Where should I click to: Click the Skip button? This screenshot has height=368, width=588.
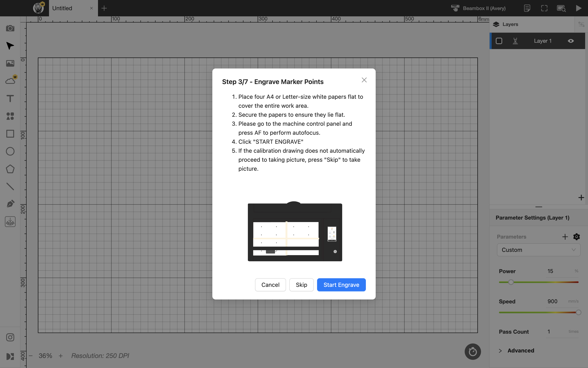pos(301,285)
